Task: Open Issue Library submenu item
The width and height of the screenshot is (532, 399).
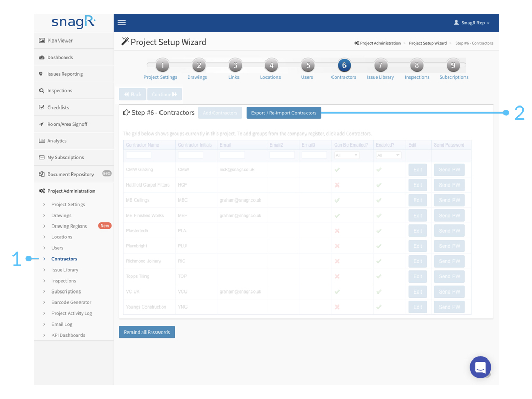Action: point(65,270)
